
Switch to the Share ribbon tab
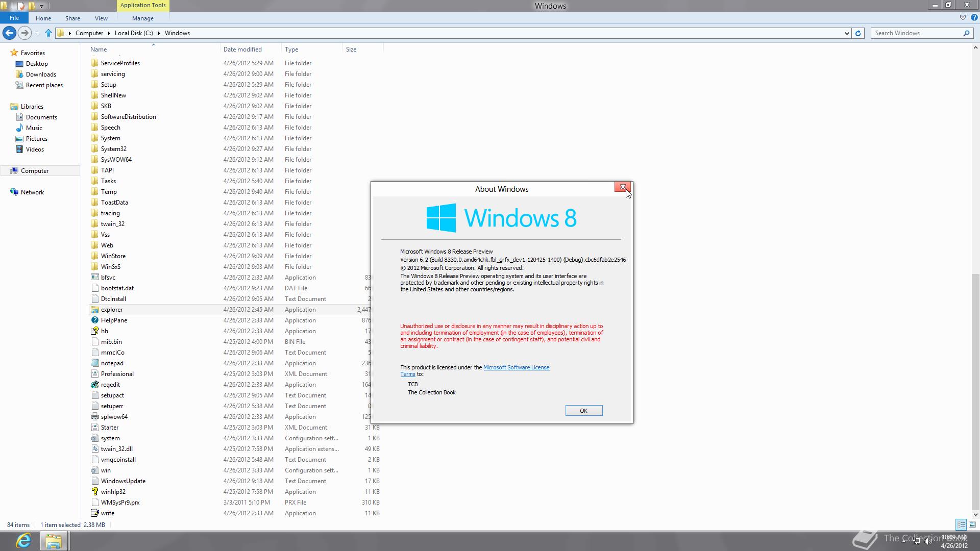(x=72, y=18)
